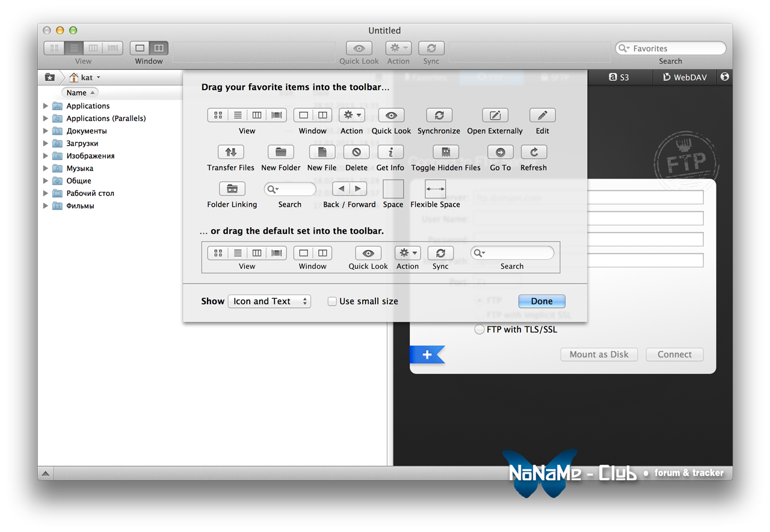Sort by the Name column header
This screenshot has width=770, height=532.
tap(79, 93)
